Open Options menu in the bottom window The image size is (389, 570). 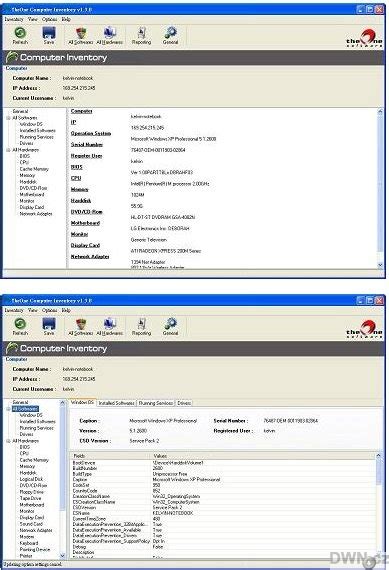pyautogui.click(x=49, y=310)
